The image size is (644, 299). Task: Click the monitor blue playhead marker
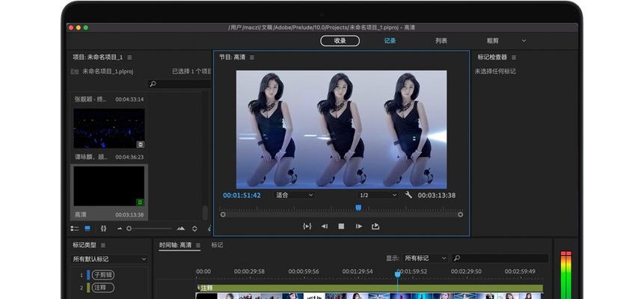click(x=358, y=208)
